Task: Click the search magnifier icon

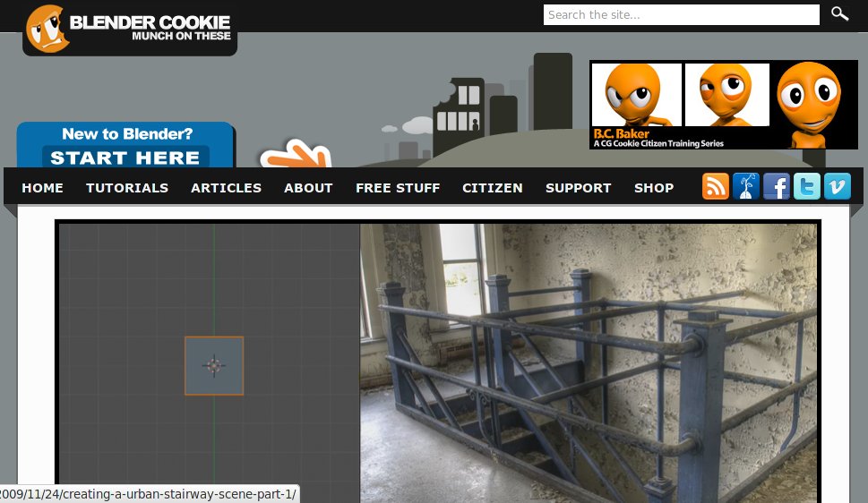Action: point(839,13)
